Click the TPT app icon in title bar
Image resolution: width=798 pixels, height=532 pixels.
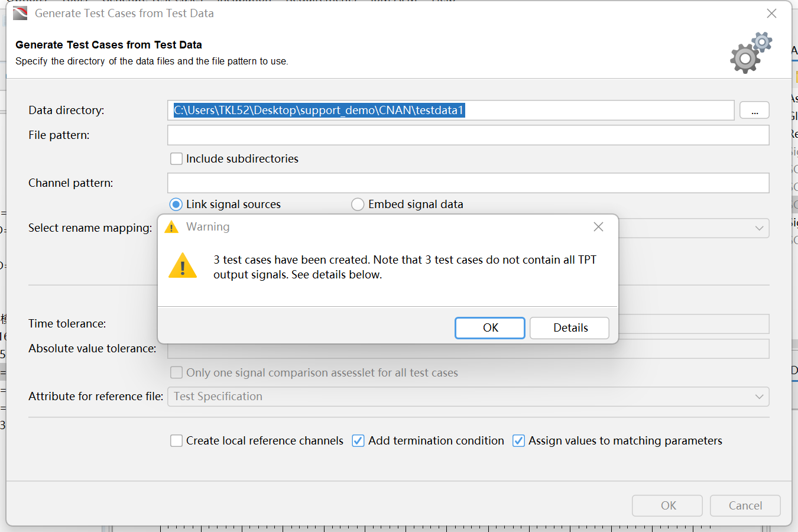pyautogui.click(x=20, y=13)
